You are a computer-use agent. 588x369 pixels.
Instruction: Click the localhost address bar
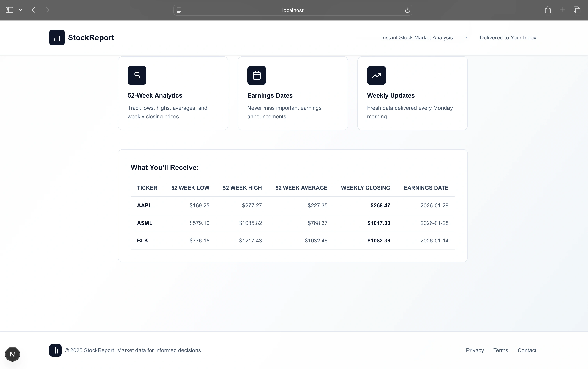(293, 10)
